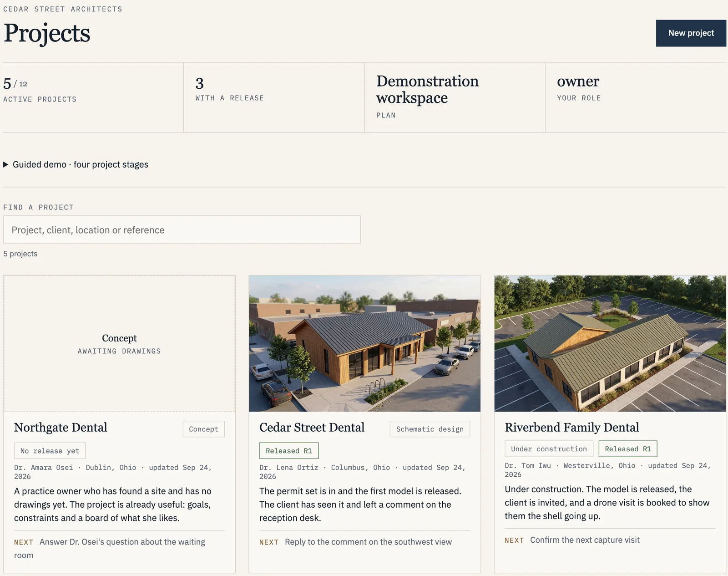
Task: Click the '5 projects' result count
Action: tap(20, 254)
